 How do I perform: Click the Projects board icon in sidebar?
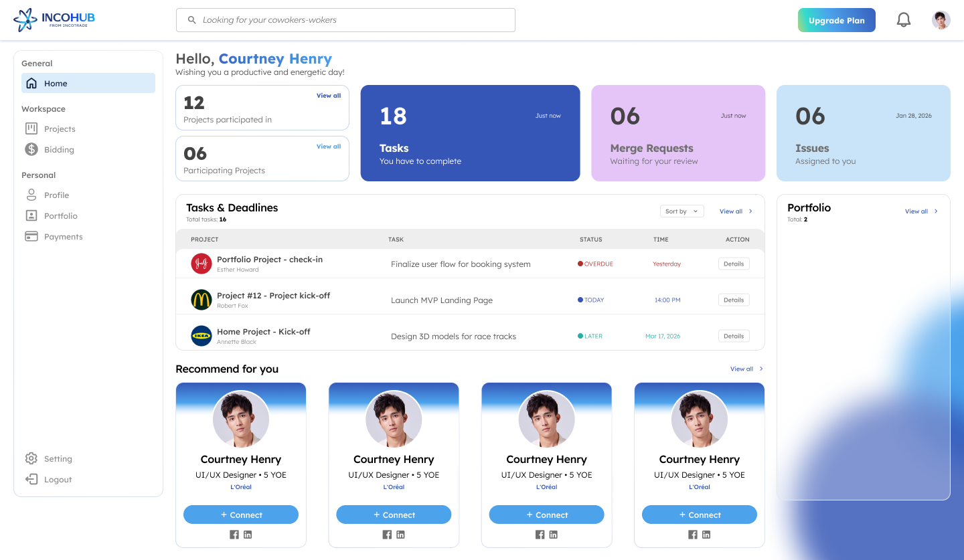pyautogui.click(x=31, y=128)
